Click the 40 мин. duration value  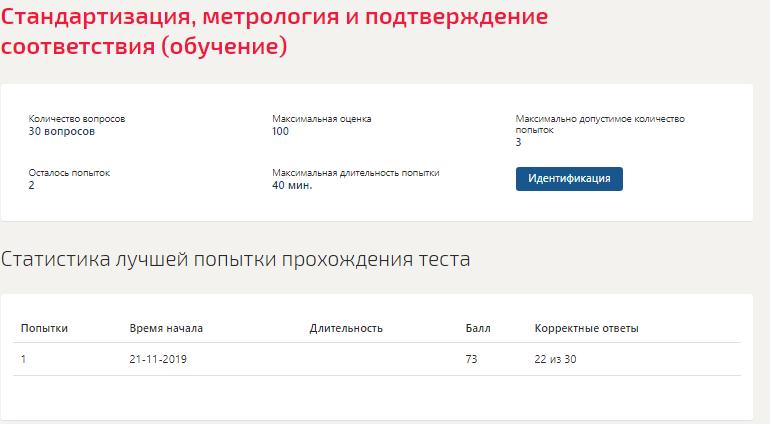(292, 185)
